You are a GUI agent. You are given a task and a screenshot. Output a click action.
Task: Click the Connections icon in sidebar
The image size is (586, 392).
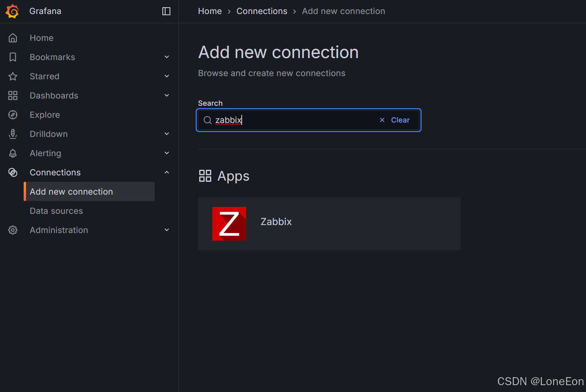pos(13,173)
